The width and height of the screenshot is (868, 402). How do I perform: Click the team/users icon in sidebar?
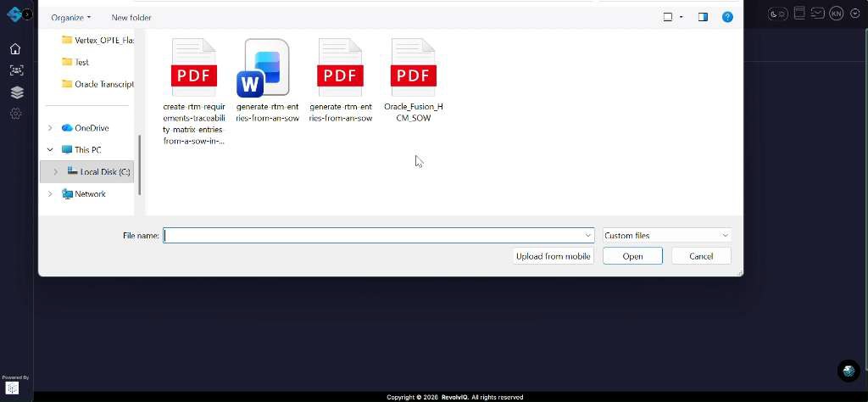coord(15,70)
